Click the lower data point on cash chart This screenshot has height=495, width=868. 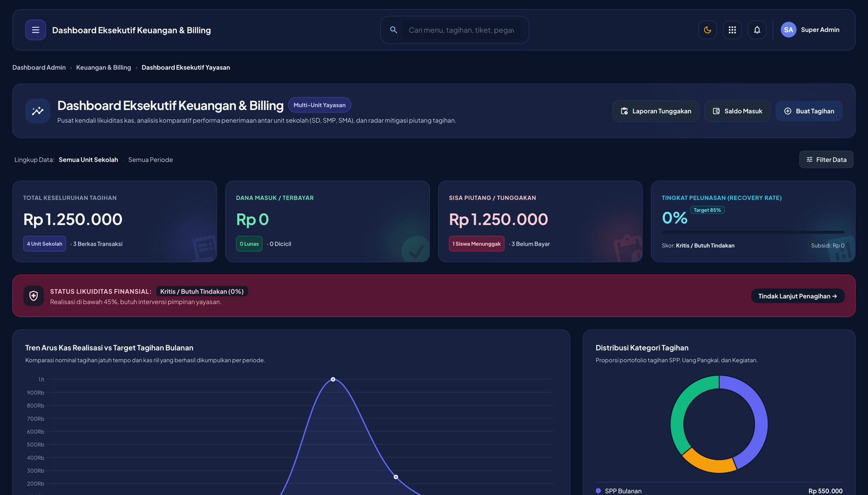click(396, 477)
